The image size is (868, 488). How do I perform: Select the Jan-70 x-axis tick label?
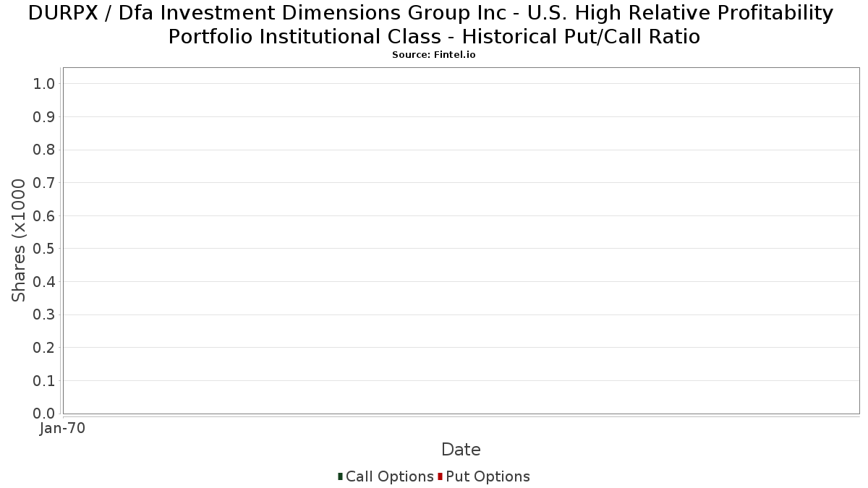tap(62, 428)
